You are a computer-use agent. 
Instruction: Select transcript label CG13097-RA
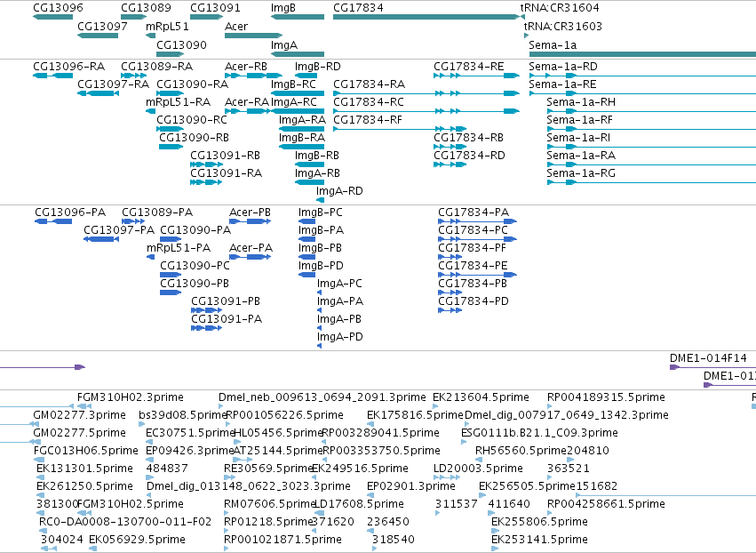tap(114, 84)
